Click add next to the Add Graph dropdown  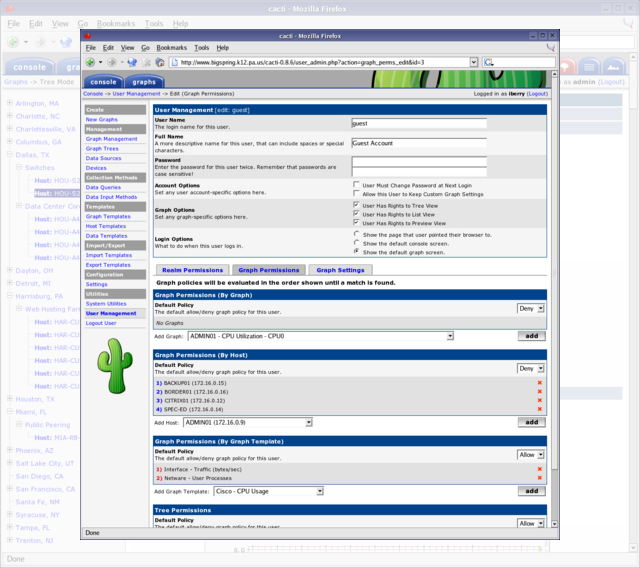click(x=531, y=336)
